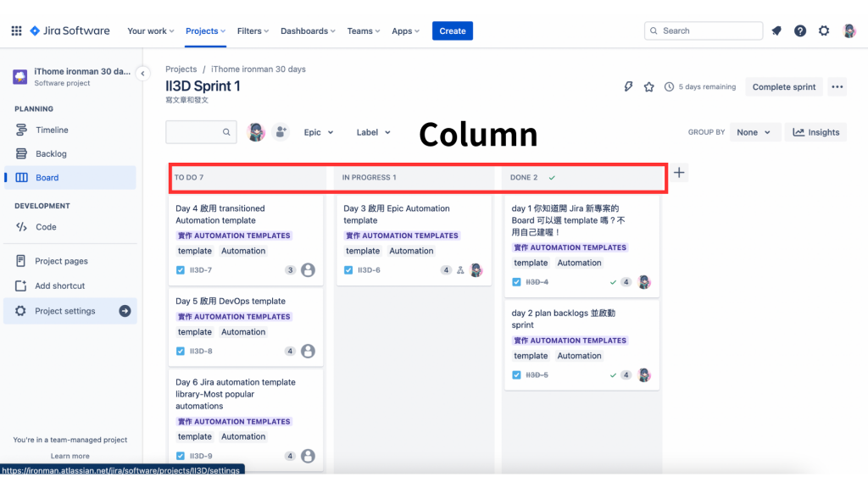868x488 pixels.
Task: Open Project pages in the sidebar
Action: [x=70, y=261]
